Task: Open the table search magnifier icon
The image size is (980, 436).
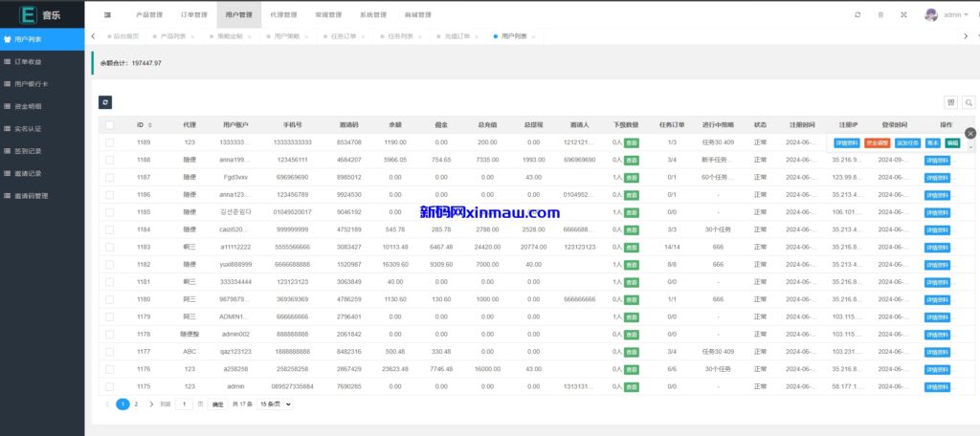Action: tap(969, 102)
